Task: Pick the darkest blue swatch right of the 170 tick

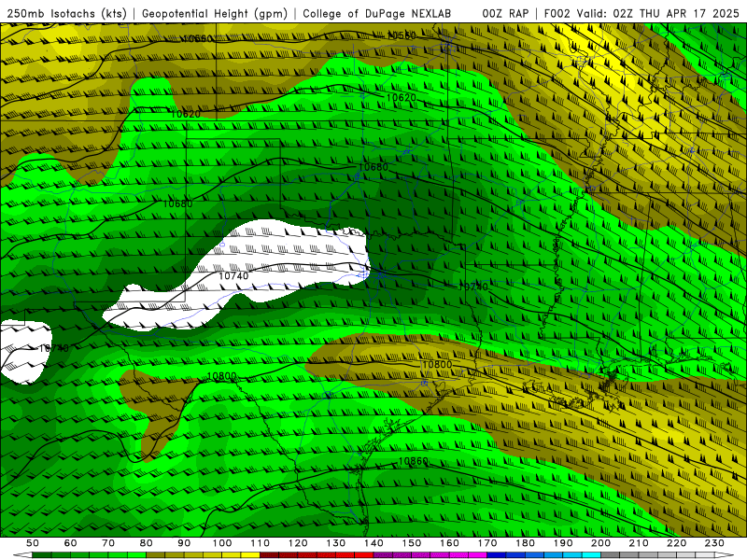Action: (497, 555)
